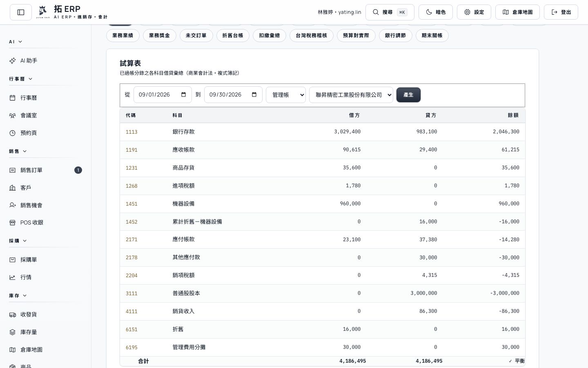The image size is (588, 368).
Task: Open account code 1191 link
Action: tap(131, 150)
